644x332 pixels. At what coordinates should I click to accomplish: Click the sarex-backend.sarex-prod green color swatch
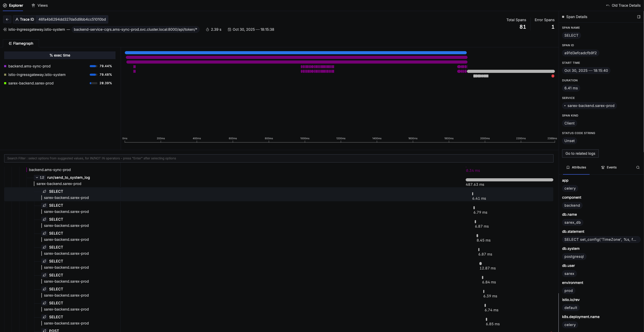5,83
